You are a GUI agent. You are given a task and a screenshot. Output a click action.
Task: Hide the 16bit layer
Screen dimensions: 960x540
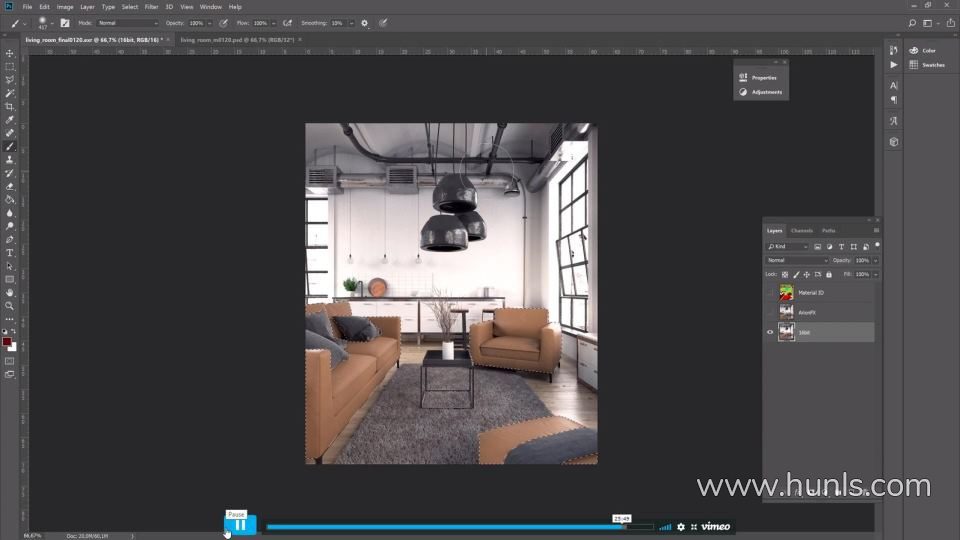(769, 332)
